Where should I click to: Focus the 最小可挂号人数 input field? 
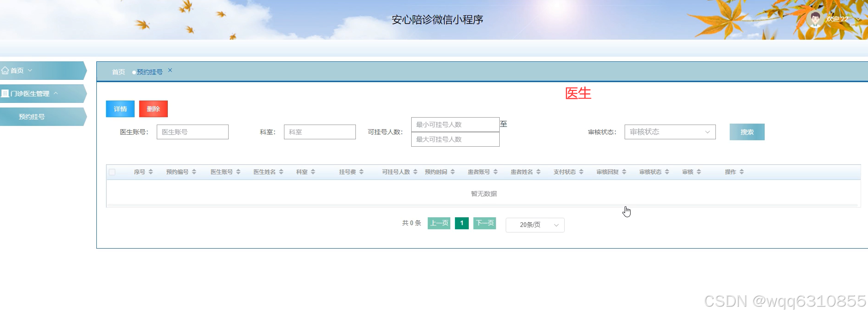coord(455,125)
